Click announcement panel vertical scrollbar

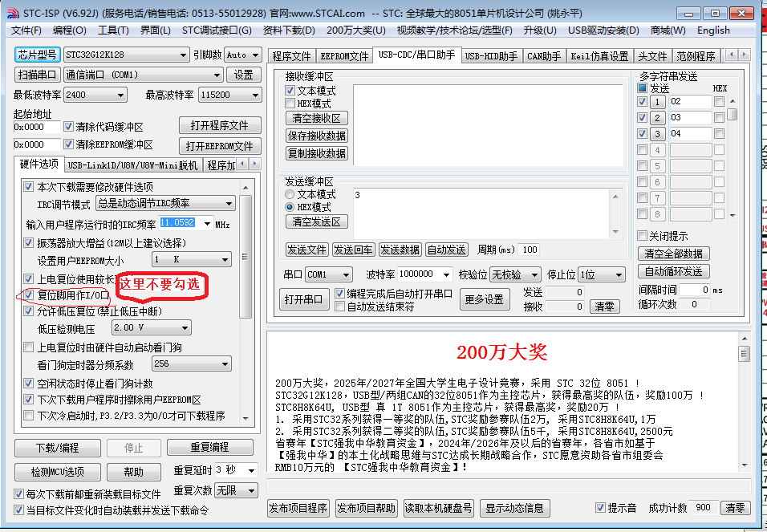tap(744, 401)
